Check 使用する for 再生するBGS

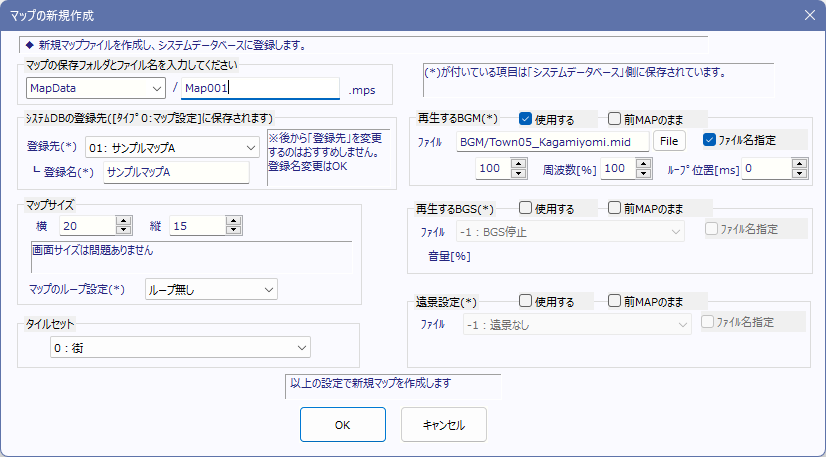[526, 209]
